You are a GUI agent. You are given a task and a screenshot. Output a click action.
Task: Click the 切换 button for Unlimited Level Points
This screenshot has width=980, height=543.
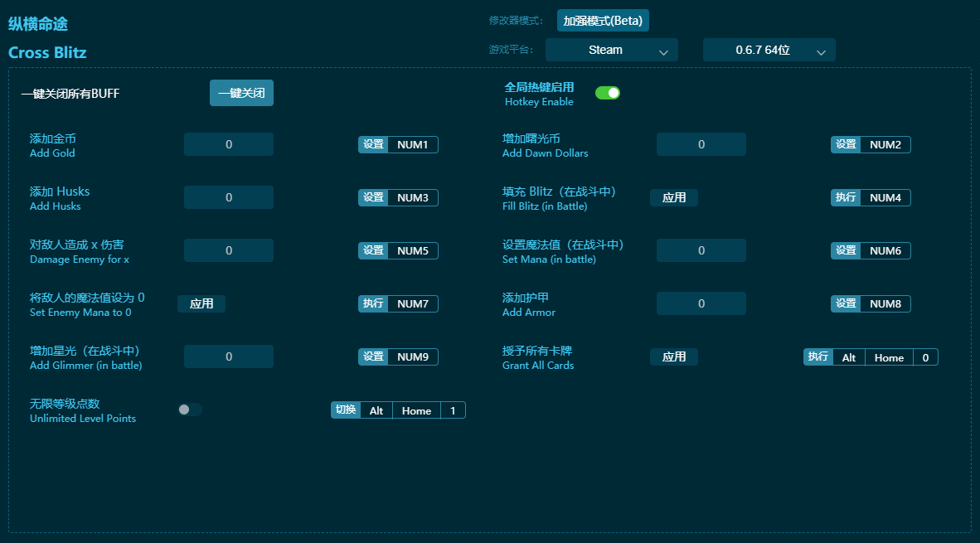pos(345,410)
